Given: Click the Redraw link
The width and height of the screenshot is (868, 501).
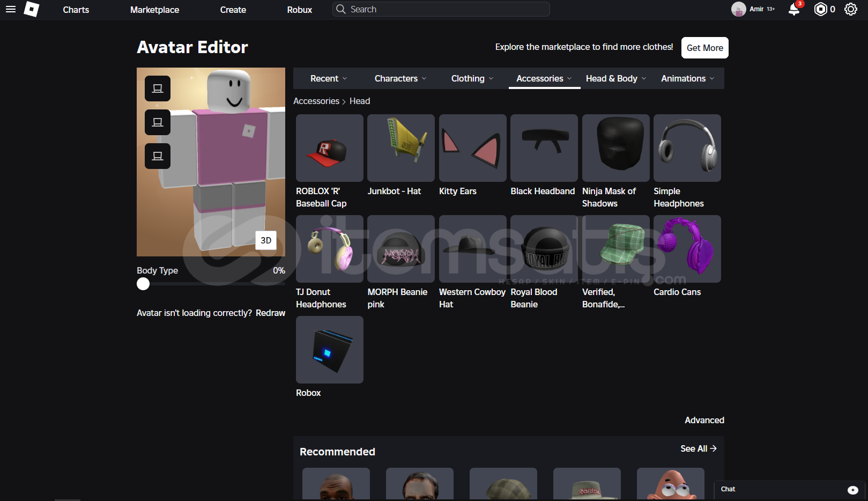Looking at the screenshot, I should click(x=270, y=313).
